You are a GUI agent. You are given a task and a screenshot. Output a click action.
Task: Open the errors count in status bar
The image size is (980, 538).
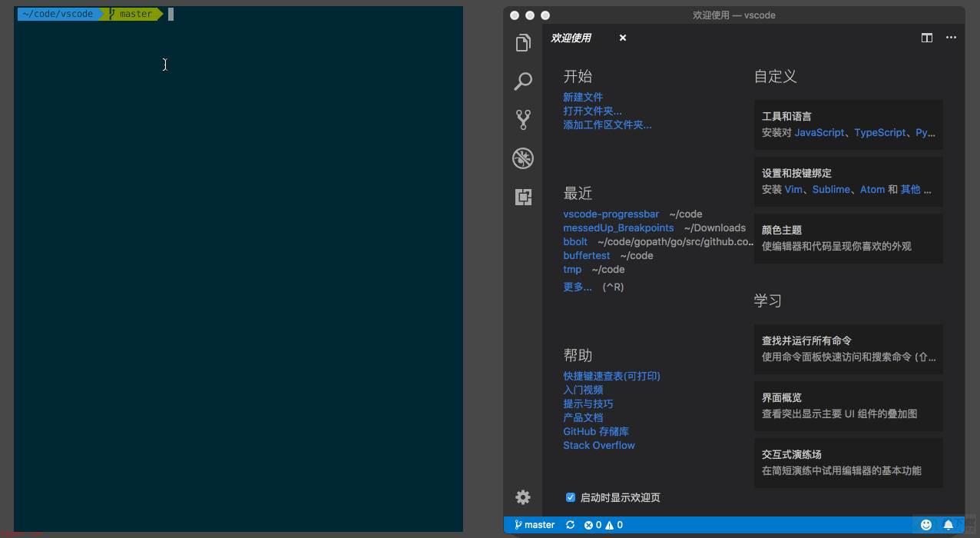(x=593, y=525)
